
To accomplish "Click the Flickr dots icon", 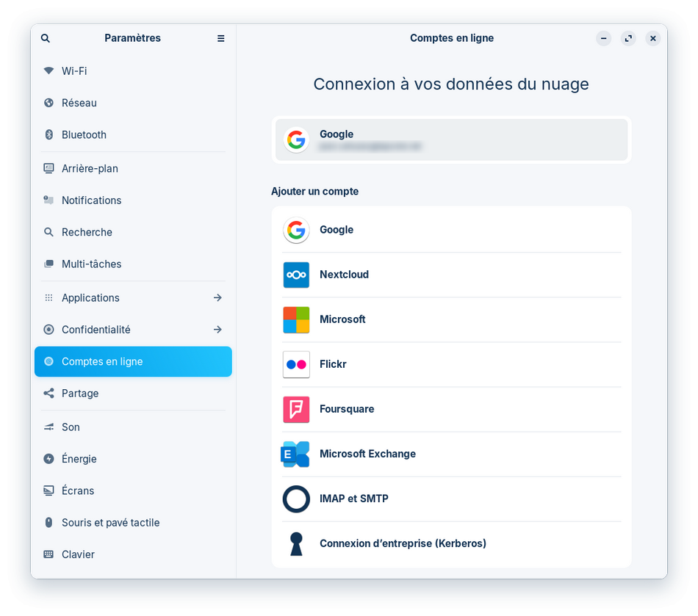I will (x=296, y=365).
